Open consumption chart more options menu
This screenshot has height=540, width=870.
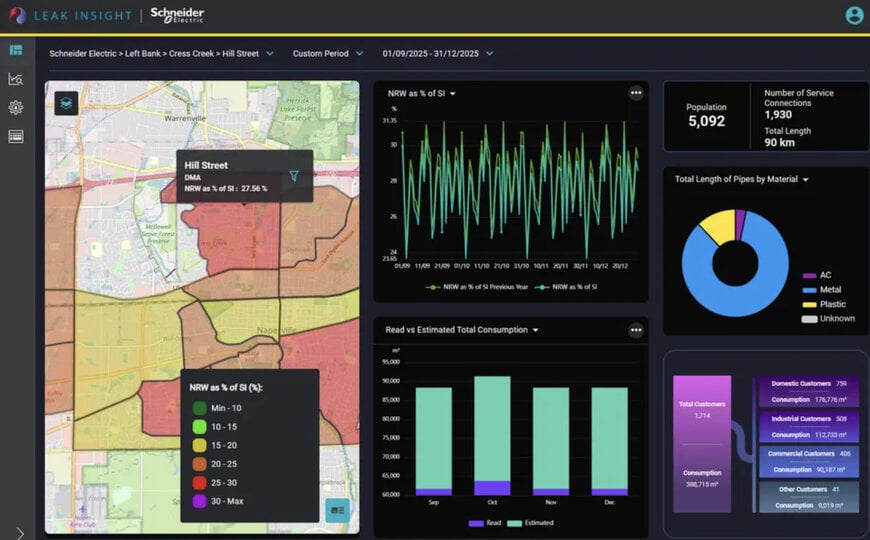tap(636, 330)
